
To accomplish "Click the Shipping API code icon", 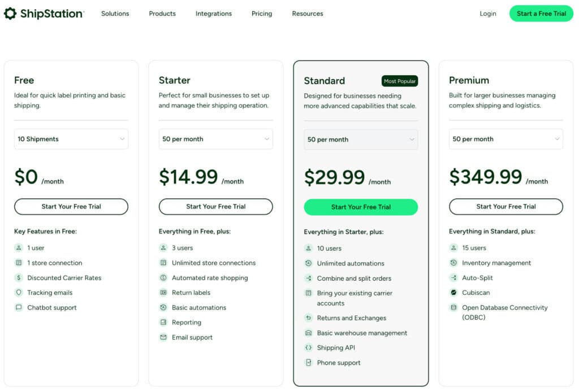I will click(308, 348).
